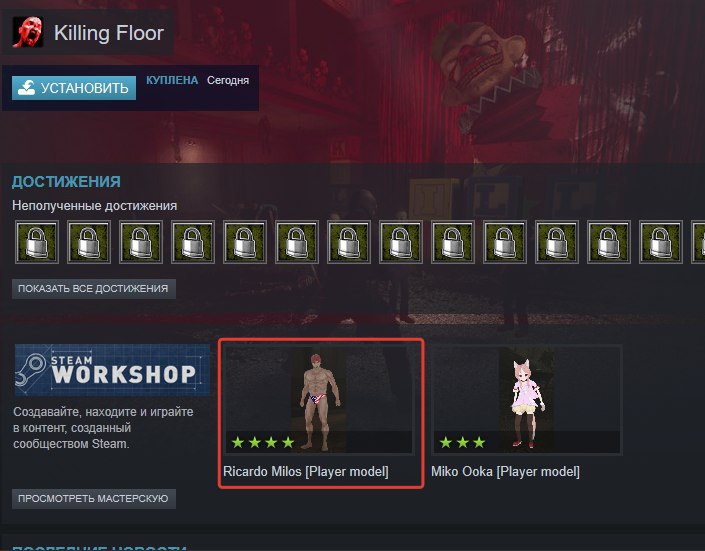705x551 pixels.
Task: Click the Ricardo Milos [Player model] title
Action: point(306,472)
